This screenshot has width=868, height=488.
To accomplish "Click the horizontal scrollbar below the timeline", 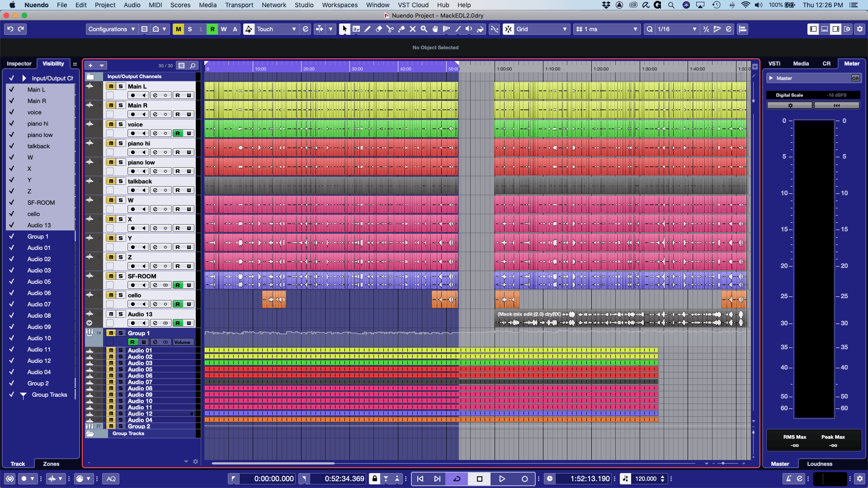I will tap(273, 463).
